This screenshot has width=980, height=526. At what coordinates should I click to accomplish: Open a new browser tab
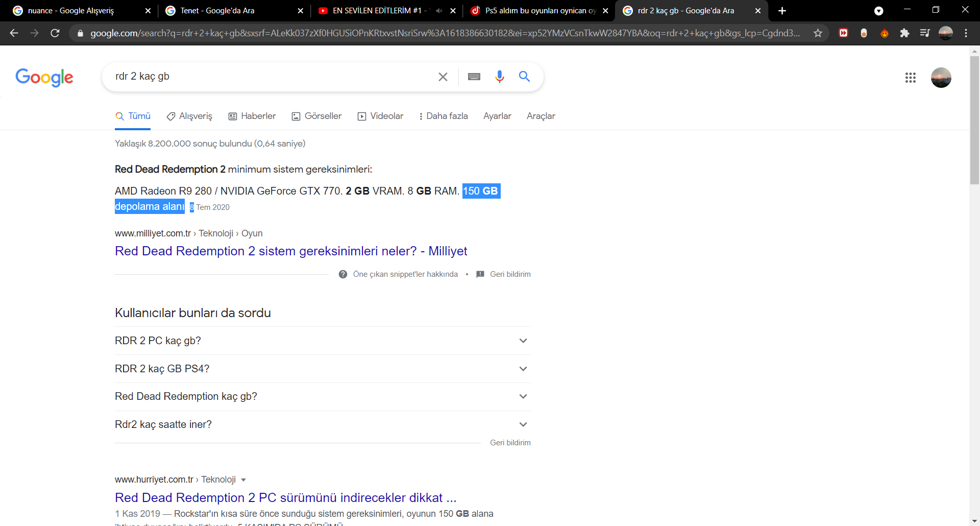point(782,11)
